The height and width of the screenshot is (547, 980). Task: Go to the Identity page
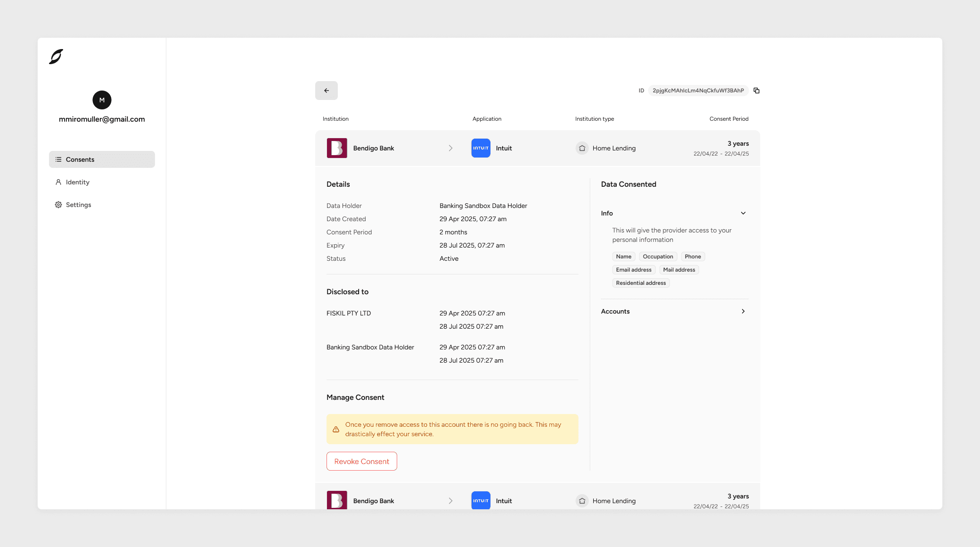pyautogui.click(x=77, y=182)
